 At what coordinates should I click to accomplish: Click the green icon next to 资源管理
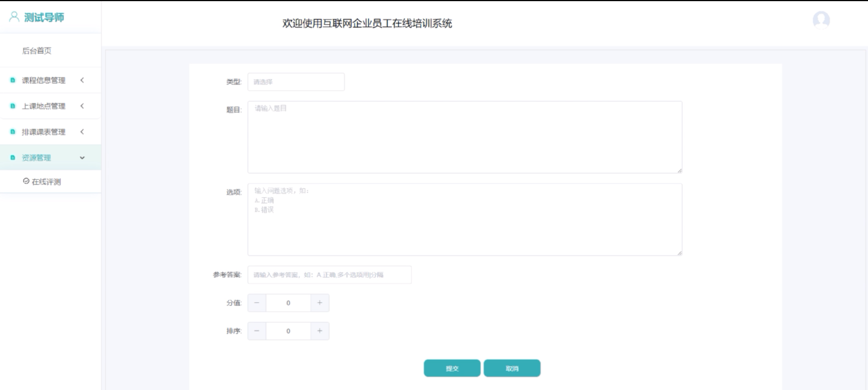(13, 158)
